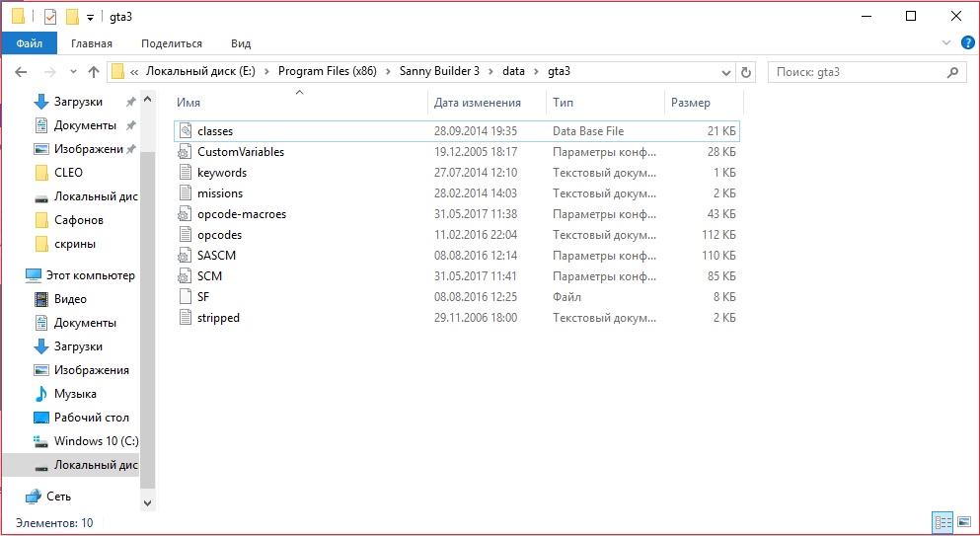980x536 pixels.
Task: Open the Файл menu tab
Action: (30, 43)
